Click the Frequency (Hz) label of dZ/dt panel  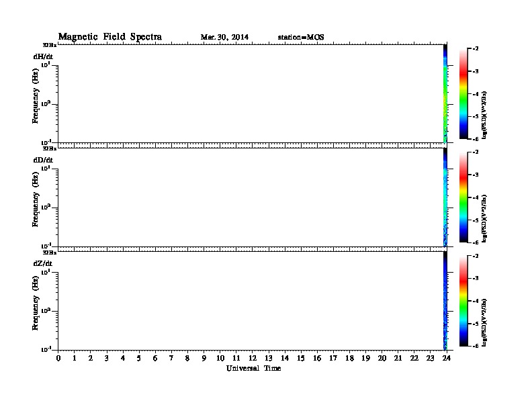[36, 303]
